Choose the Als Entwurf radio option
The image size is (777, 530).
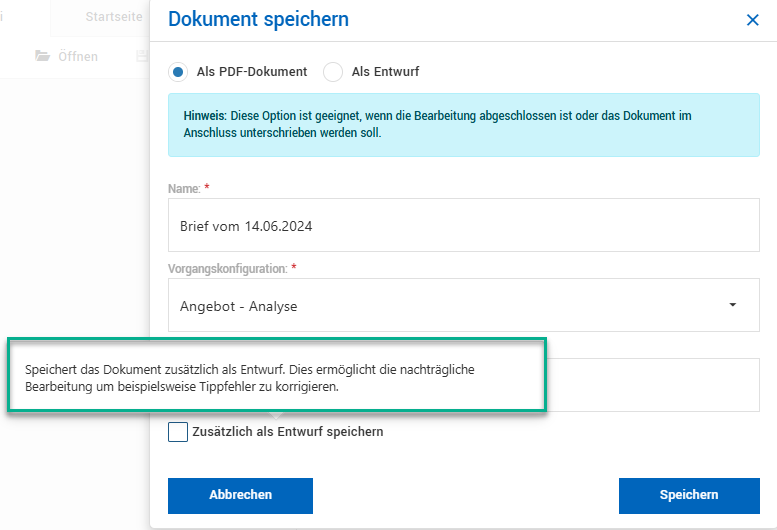click(x=333, y=72)
